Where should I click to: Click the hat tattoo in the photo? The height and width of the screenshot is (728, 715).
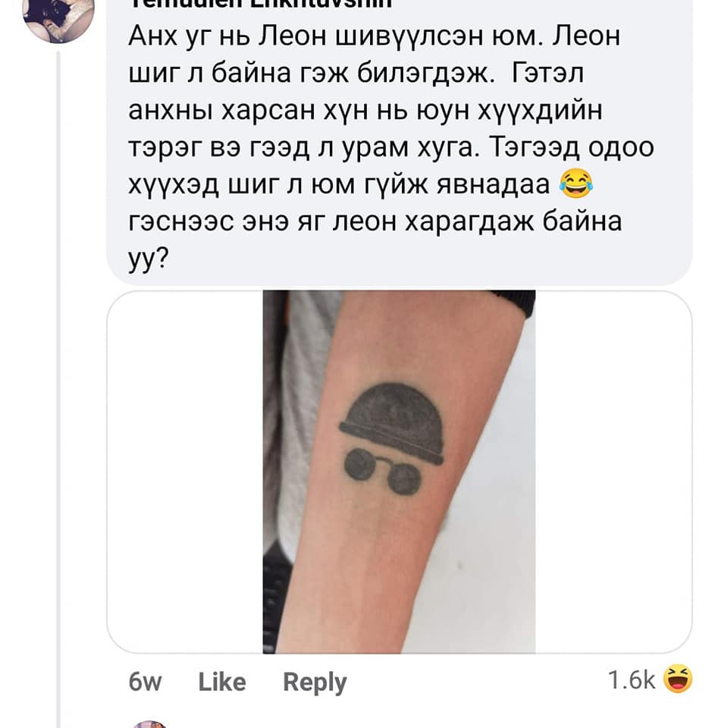pyautogui.click(x=392, y=422)
